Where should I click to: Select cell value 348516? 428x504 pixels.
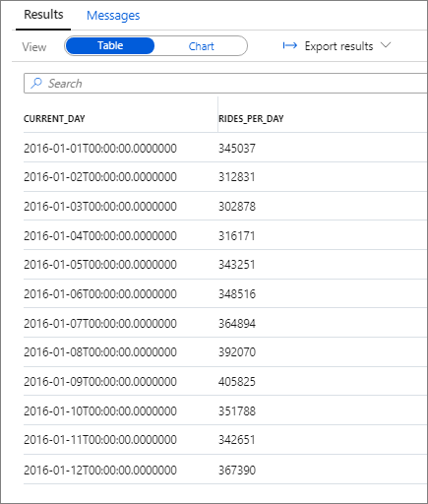pos(237,294)
